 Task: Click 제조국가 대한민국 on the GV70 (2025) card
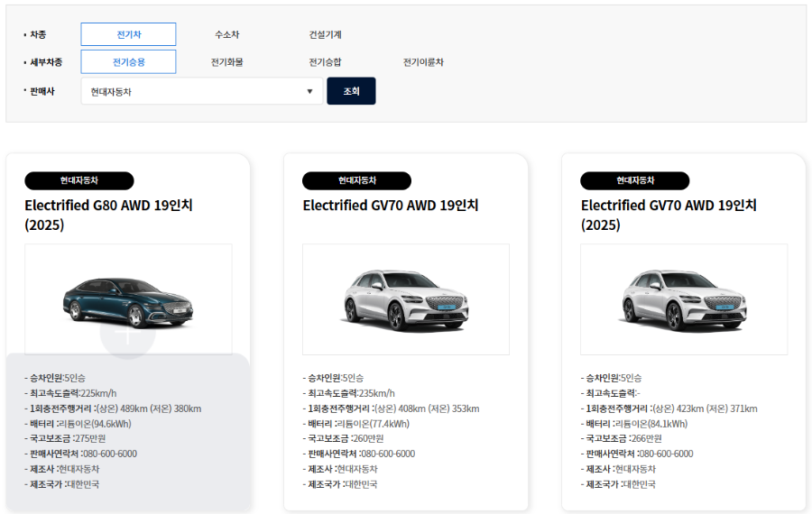click(x=618, y=484)
